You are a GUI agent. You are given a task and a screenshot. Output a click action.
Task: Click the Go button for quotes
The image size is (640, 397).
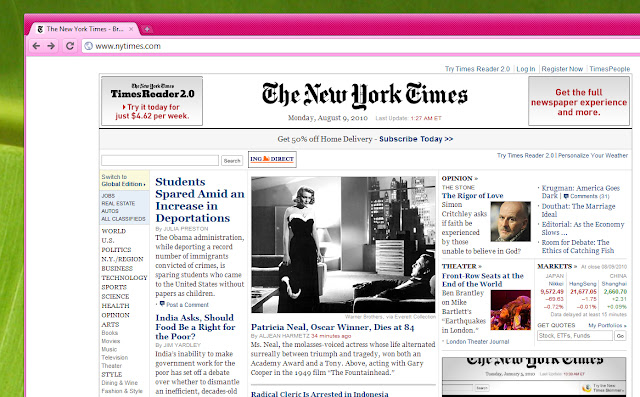620,335
